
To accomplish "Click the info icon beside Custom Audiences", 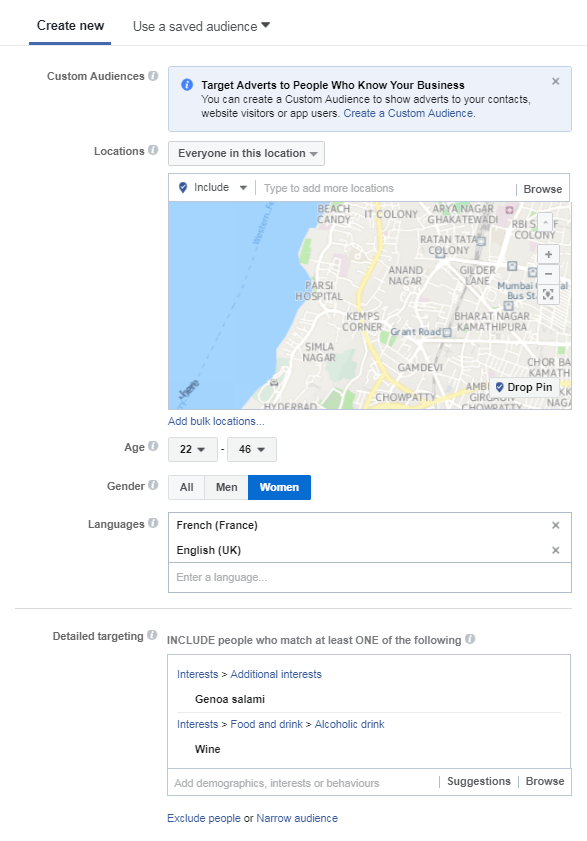I will [153, 76].
